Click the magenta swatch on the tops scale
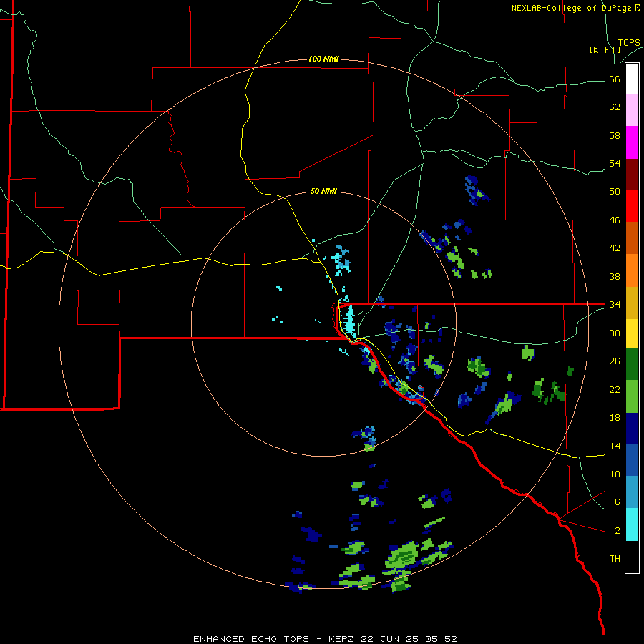 [x=632, y=142]
